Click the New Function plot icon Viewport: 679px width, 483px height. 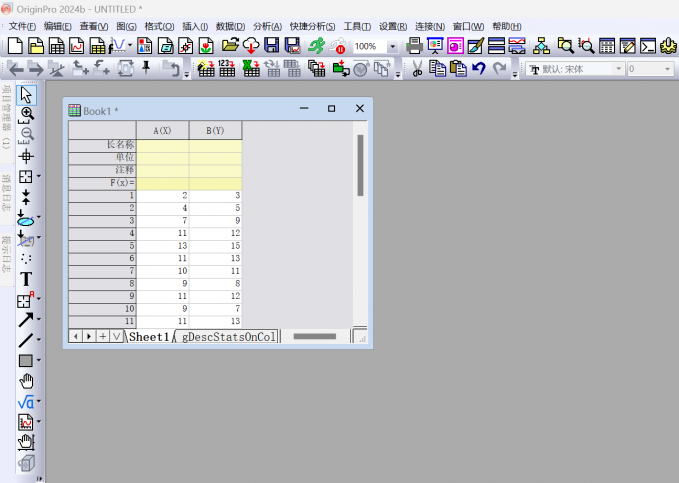point(117,46)
